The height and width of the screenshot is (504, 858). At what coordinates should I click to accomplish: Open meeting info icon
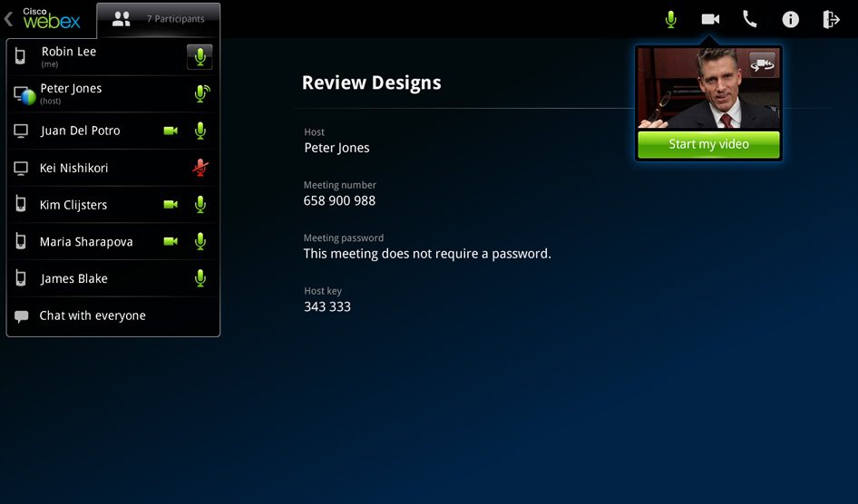[x=791, y=19]
